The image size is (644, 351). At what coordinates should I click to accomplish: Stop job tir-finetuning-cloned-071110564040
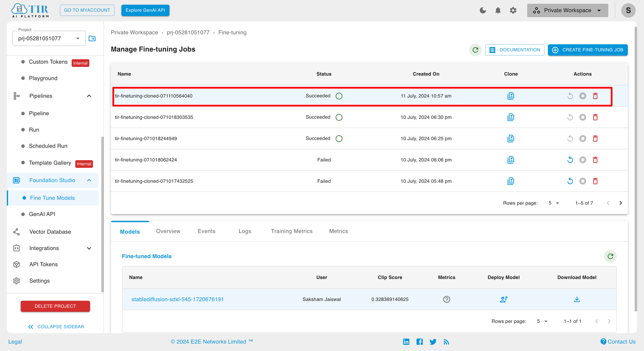(x=582, y=96)
